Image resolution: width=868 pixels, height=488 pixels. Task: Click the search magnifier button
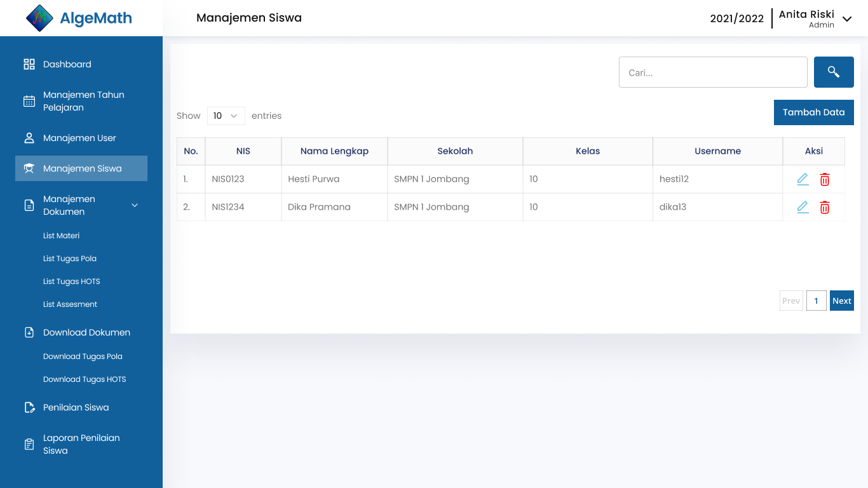pyautogui.click(x=834, y=72)
